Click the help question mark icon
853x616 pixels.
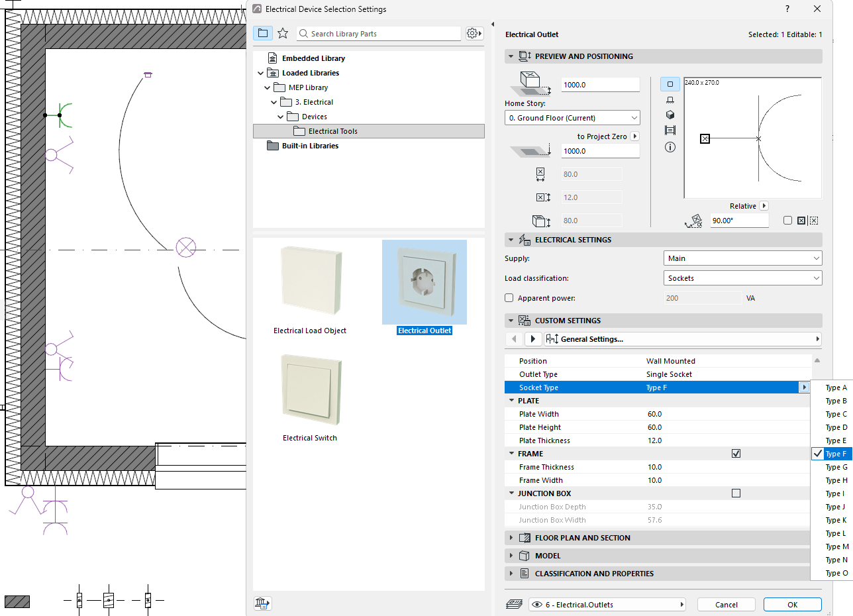click(x=787, y=9)
